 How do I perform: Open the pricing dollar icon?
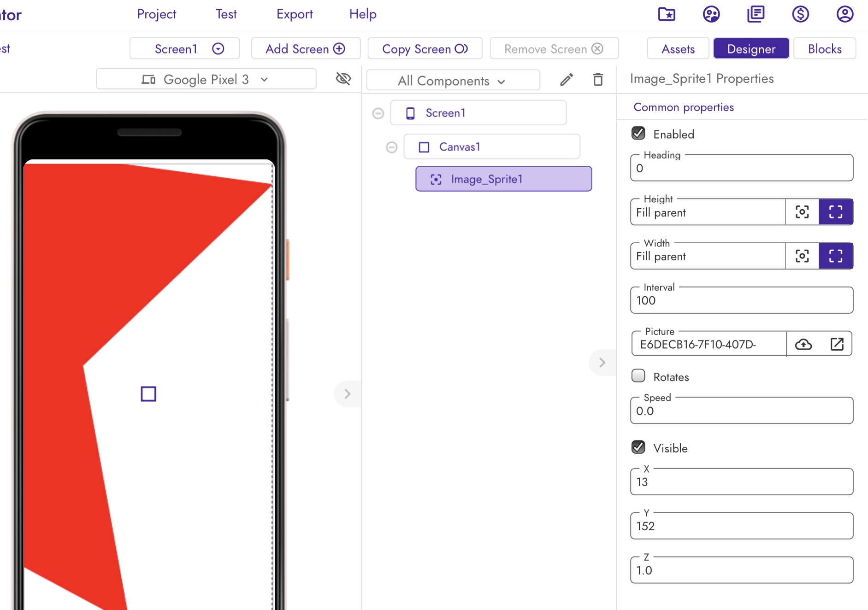(x=801, y=14)
